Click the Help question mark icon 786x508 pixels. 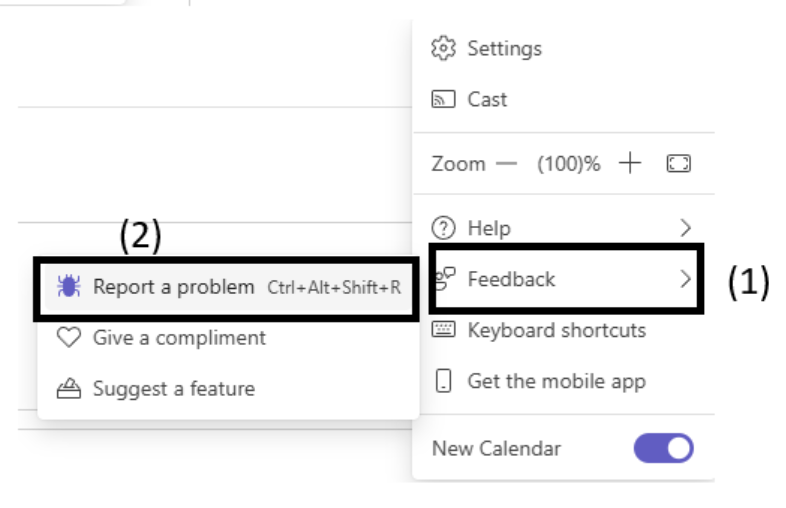coord(443,228)
